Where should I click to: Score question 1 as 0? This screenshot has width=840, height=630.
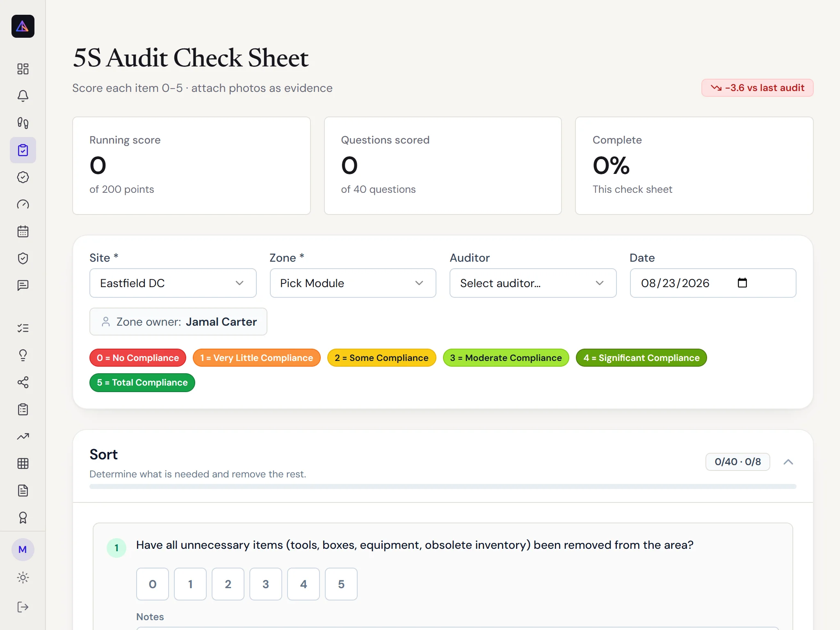pyautogui.click(x=153, y=584)
